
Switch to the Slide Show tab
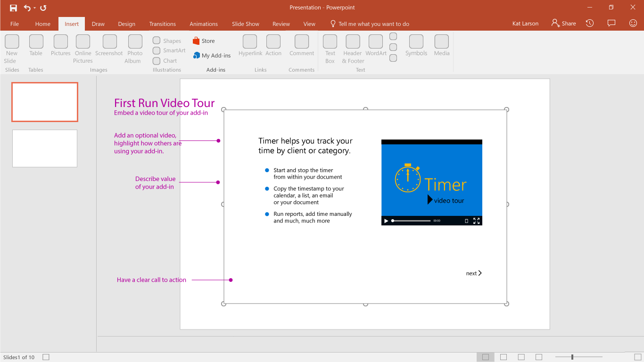tap(245, 24)
